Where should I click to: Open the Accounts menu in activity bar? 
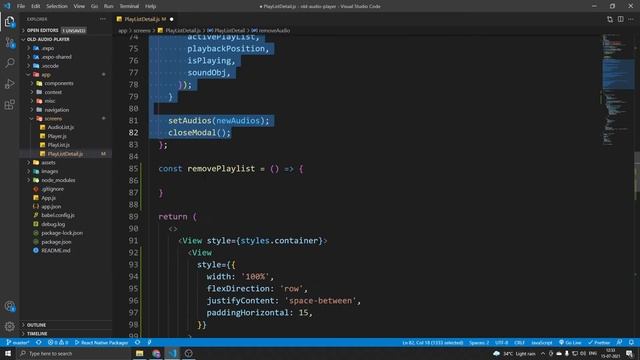[x=9, y=306]
